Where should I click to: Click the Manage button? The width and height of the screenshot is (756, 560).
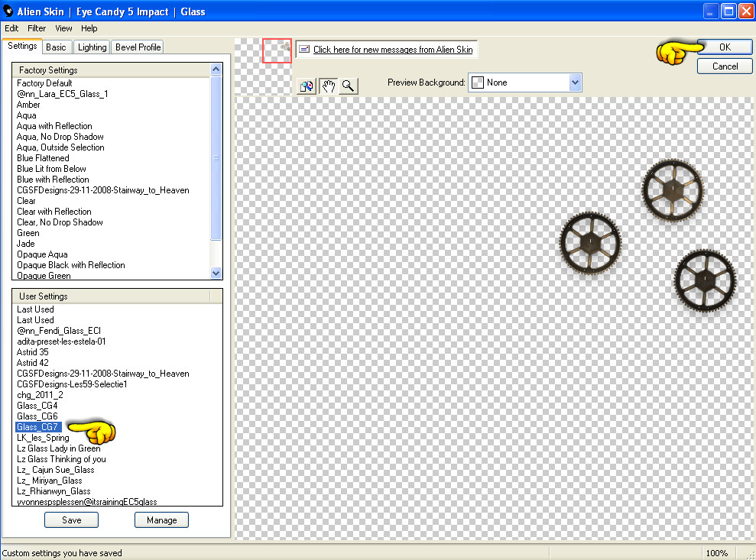[x=161, y=520]
